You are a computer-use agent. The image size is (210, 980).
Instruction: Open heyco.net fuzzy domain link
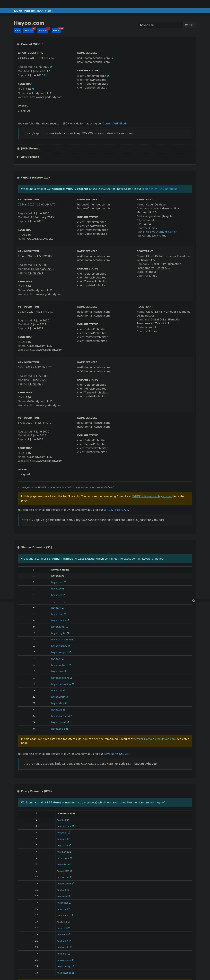pos(62,902)
